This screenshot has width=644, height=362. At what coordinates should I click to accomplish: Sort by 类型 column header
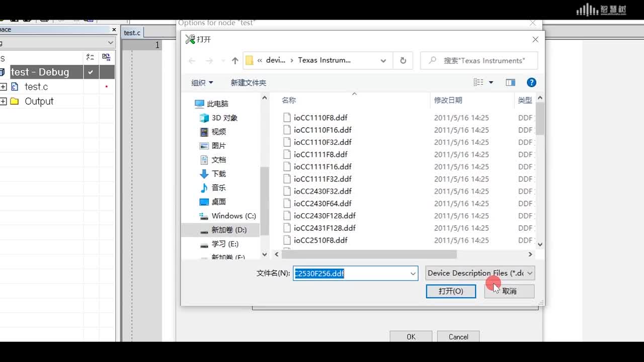pos(525,100)
